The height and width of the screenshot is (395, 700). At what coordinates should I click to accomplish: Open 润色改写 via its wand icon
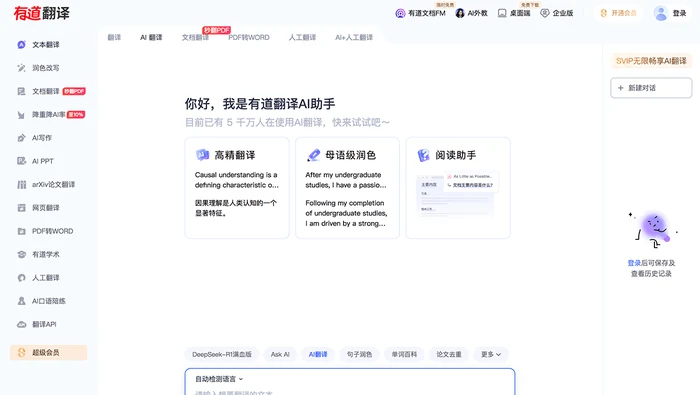[x=21, y=68]
